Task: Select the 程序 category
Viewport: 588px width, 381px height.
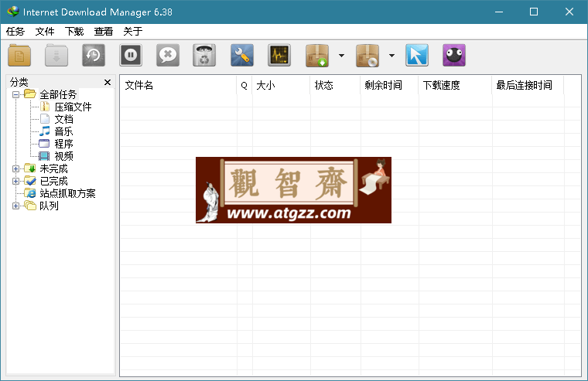Action: [63, 144]
